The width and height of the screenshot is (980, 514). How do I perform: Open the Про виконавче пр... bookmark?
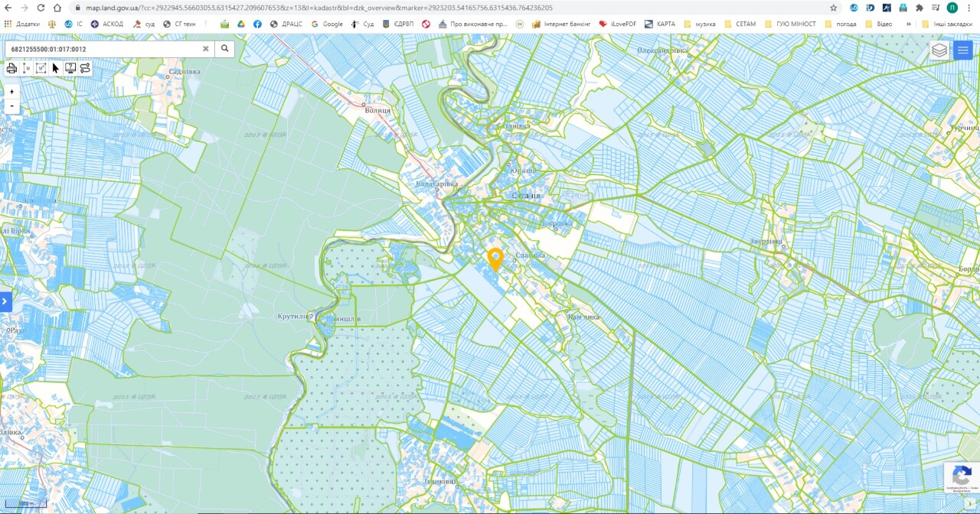(473, 24)
